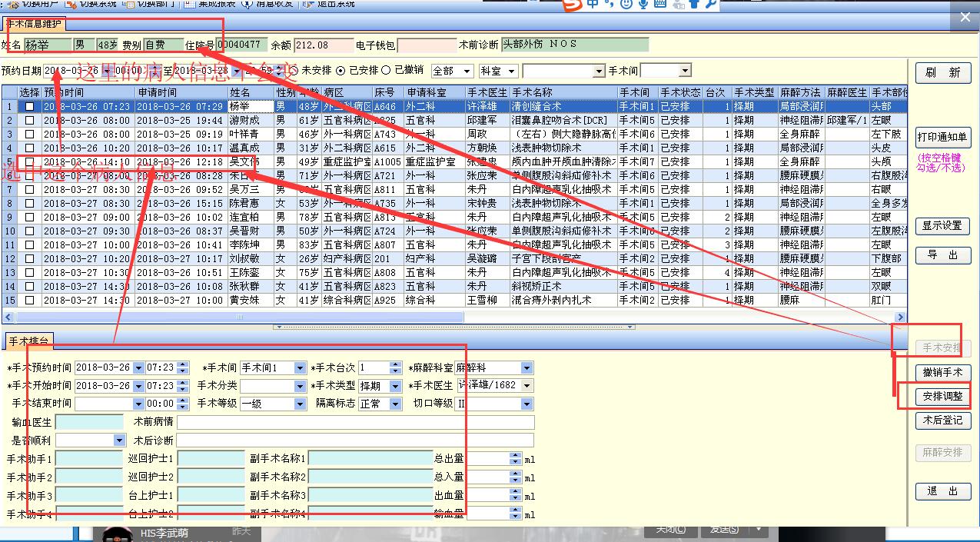Click the 刷新 refresh button
This screenshot has height=542, width=980.
[x=943, y=73]
